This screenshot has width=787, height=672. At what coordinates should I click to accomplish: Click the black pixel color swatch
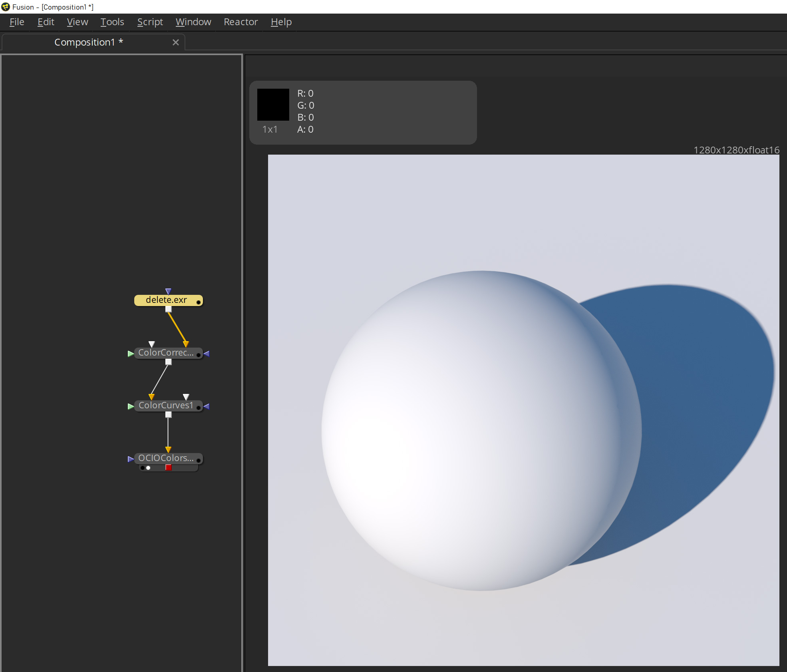273,105
